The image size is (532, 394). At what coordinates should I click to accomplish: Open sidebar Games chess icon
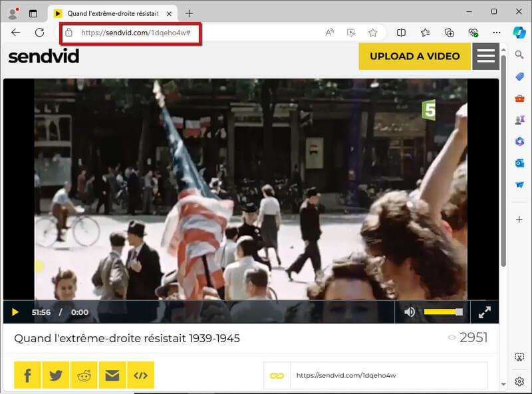coord(519,120)
